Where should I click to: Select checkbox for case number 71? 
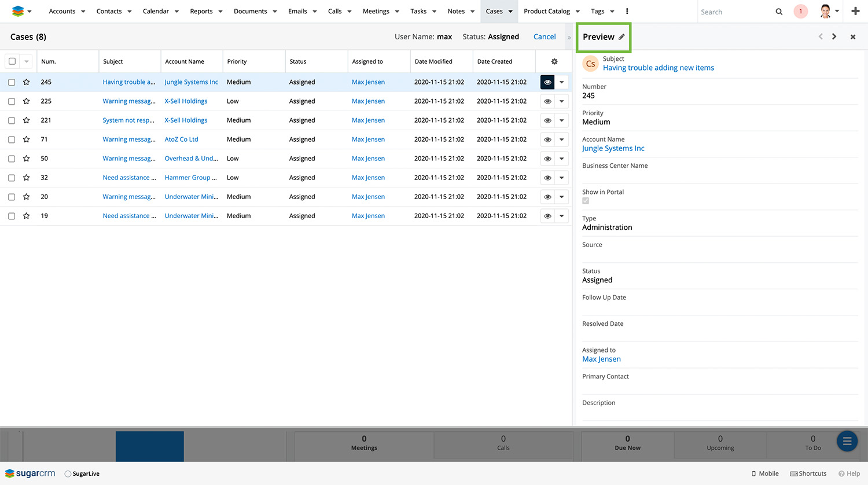12,139
